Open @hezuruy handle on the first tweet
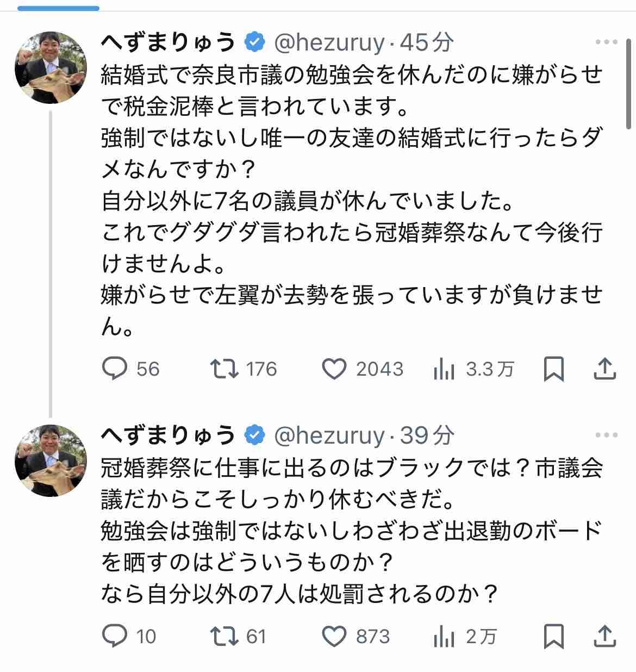The height and width of the screenshot is (672, 636). (329, 42)
